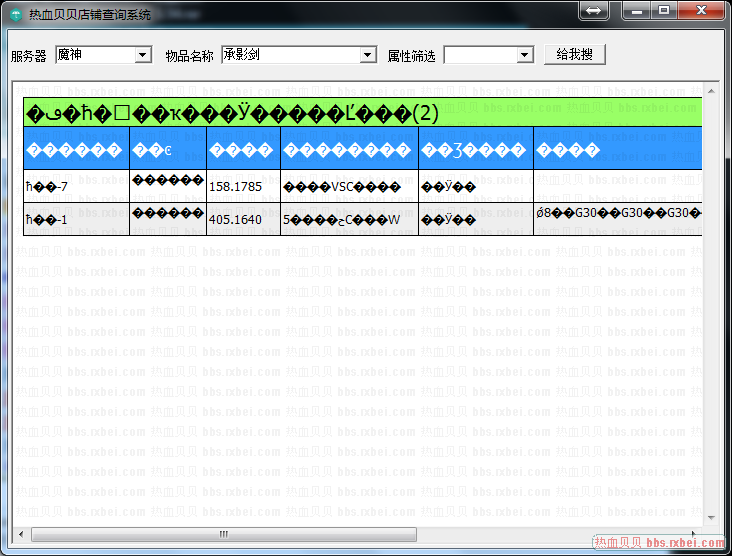This screenshot has height=556, width=732.
Task: Click the horizontal scrollbar thumb
Action: click(224, 534)
